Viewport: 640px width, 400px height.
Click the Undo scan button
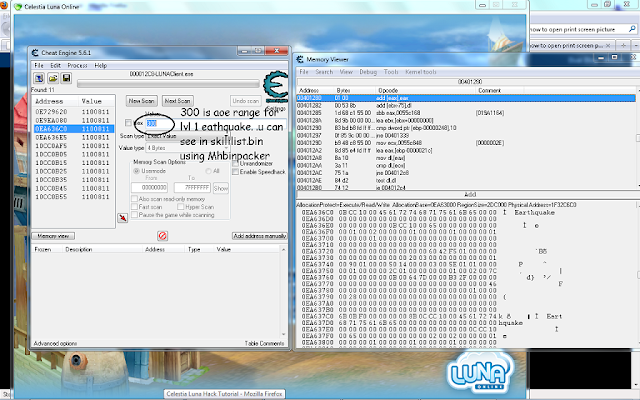point(246,101)
